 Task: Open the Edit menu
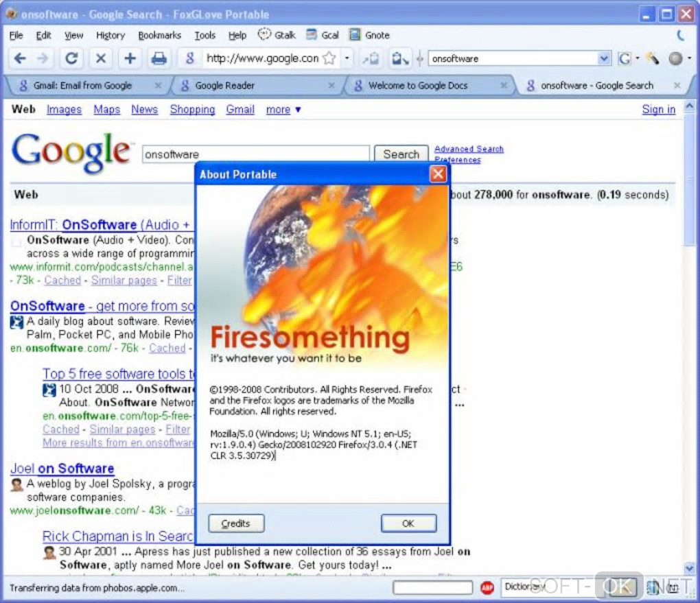click(x=43, y=35)
